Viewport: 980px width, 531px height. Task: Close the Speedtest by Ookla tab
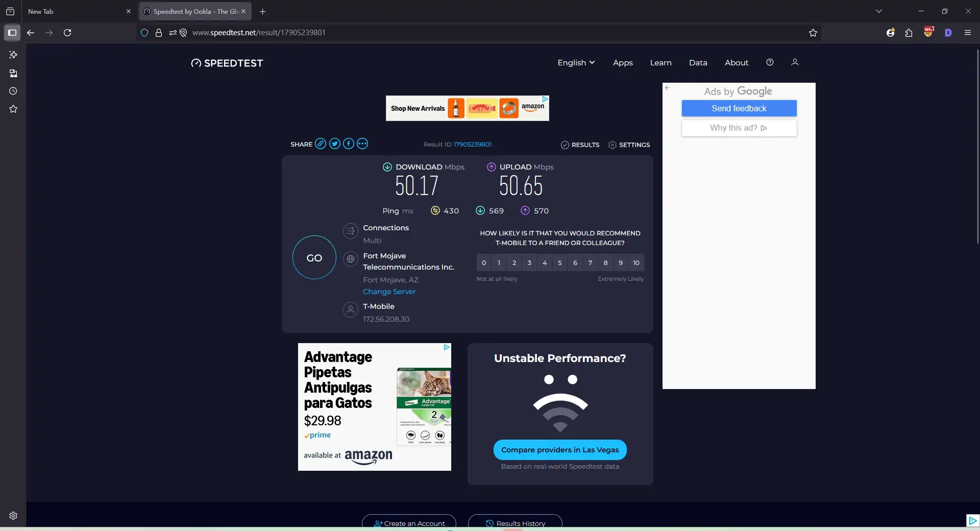(243, 11)
